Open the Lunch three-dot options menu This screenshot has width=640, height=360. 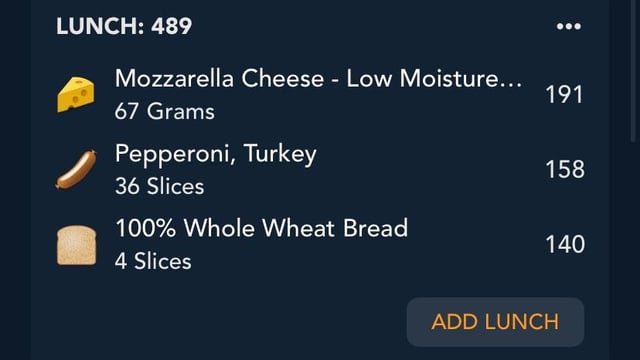coord(569,27)
